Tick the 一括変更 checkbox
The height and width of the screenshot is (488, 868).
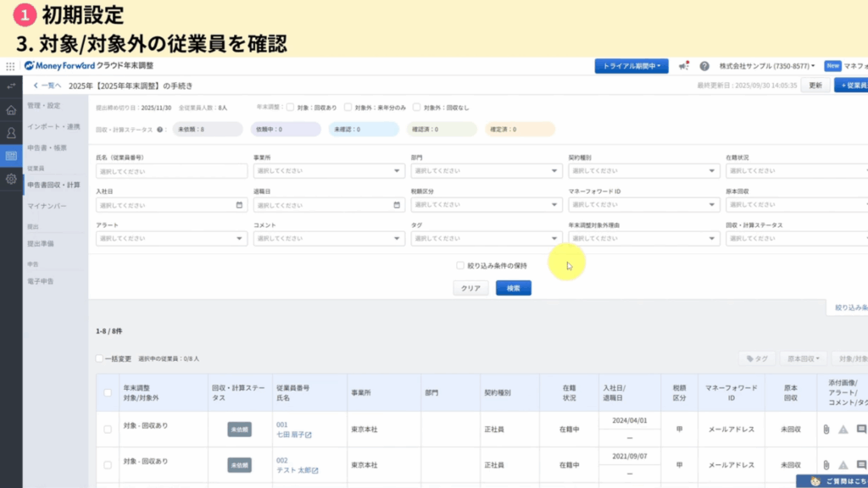(100, 358)
